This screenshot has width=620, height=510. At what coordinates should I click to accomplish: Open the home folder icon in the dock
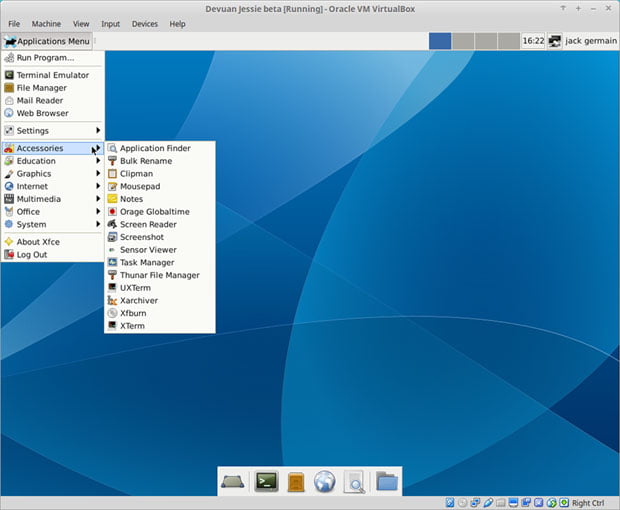coord(386,482)
